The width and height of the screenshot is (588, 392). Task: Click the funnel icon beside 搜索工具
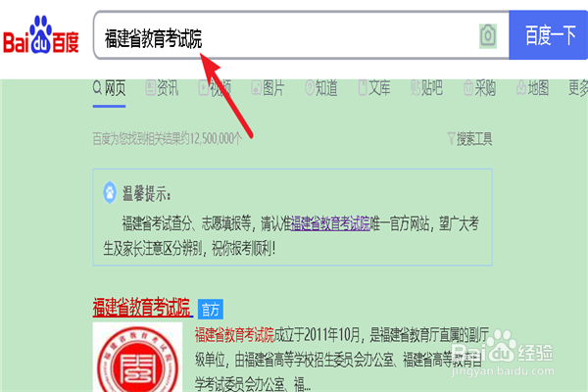452,138
